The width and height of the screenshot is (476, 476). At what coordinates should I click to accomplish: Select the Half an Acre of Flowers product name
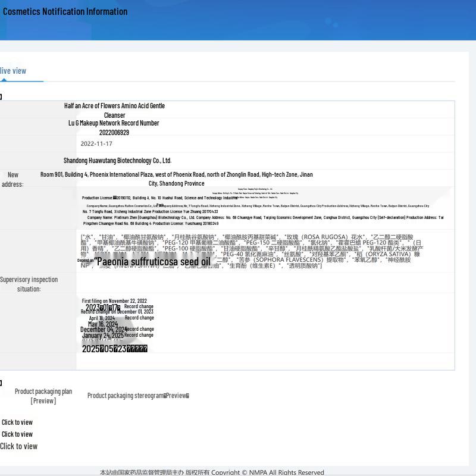[x=114, y=111]
